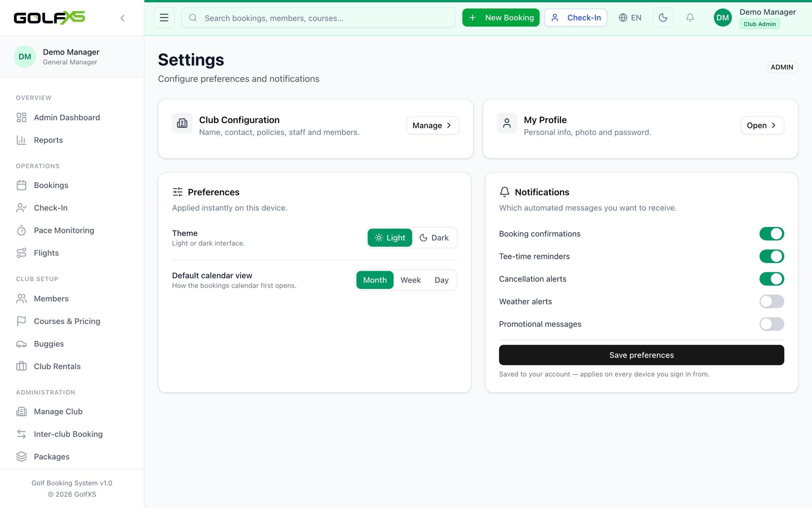Screen dimensions: 812x508
Task: Click the Inter-club Booking arrows icon
Action: tap(21, 434)
